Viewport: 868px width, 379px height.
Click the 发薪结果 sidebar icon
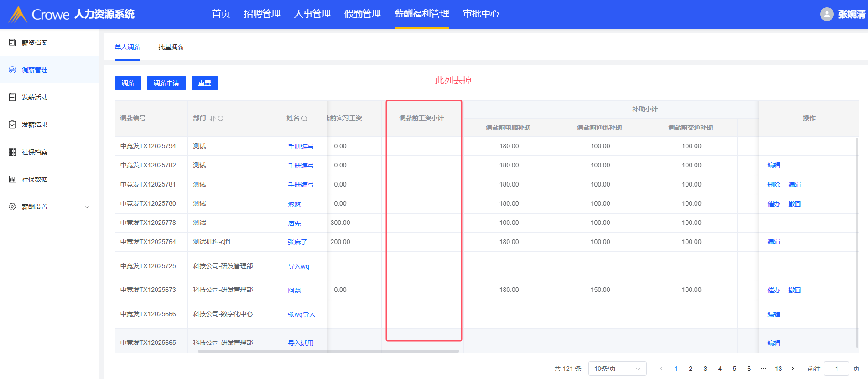[12, 125]
